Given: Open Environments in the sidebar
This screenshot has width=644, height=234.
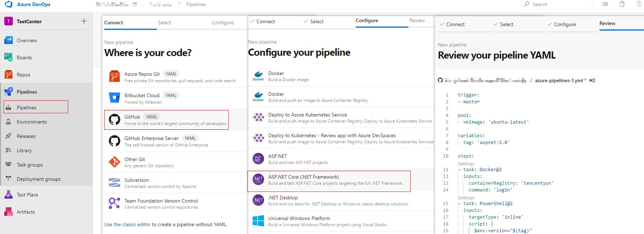Looking at the screenshot, I should tap(32, 122).
